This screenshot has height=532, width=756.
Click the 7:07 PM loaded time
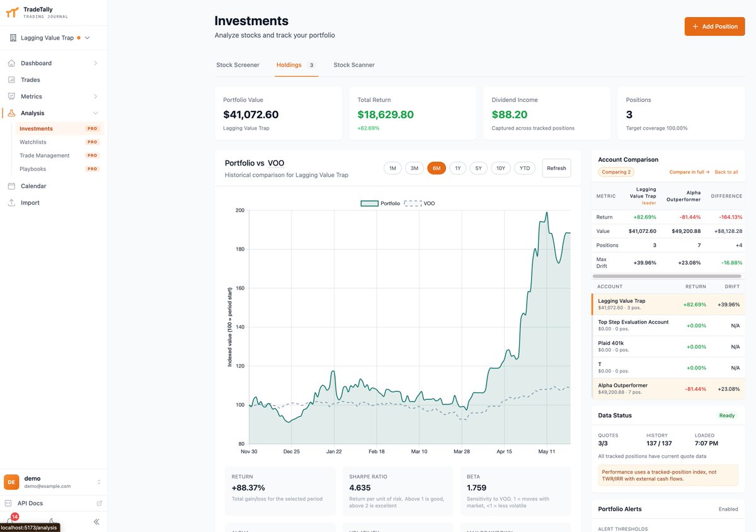click(x=706, y=443)
